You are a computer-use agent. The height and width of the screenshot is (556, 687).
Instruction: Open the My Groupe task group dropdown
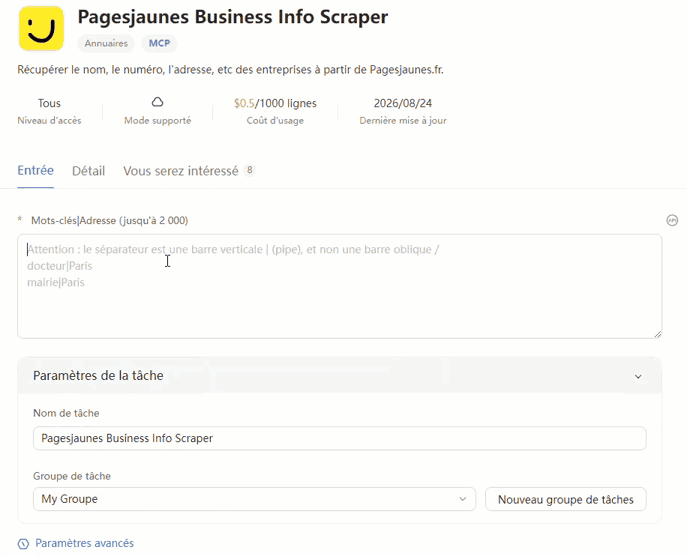click(254, 499)
